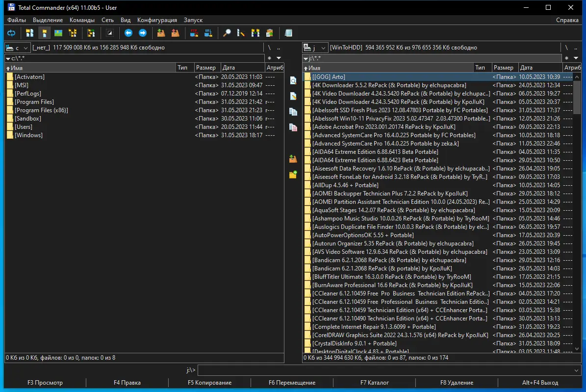Select the [Program Files] folder in left panel
The height and width of the screenshot is (392, 586).
[34, 102]
